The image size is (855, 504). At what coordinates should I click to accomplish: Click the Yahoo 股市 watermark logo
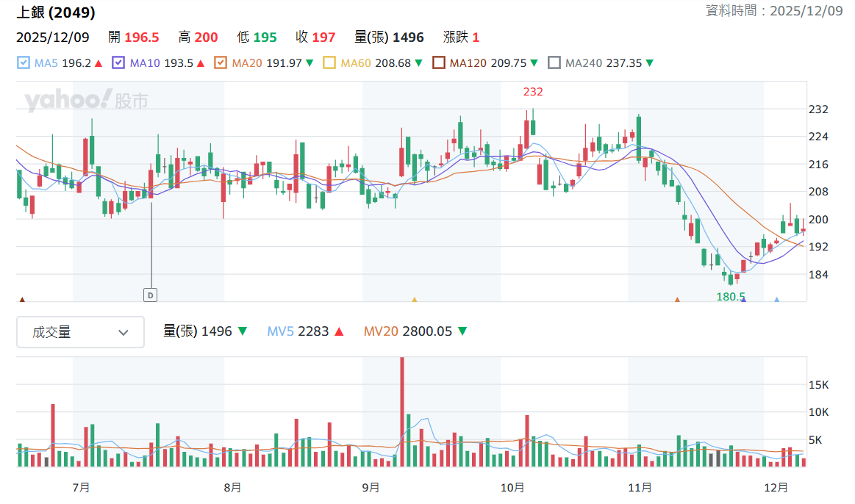click(x=86, y=100)
